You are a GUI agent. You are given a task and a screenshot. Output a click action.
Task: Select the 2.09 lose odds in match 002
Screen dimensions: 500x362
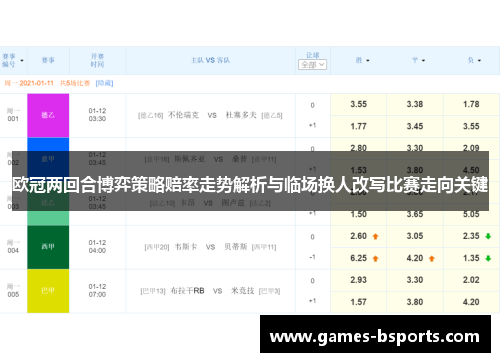point(471,148)
